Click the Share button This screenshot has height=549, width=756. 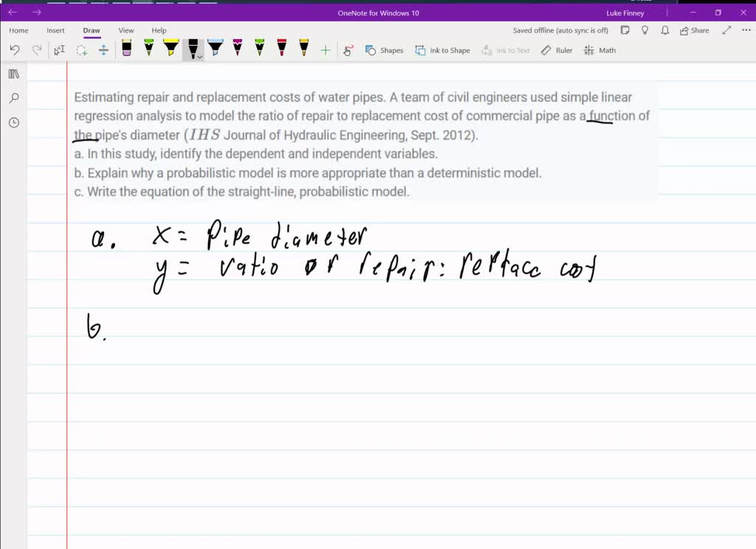coord(694,30)
